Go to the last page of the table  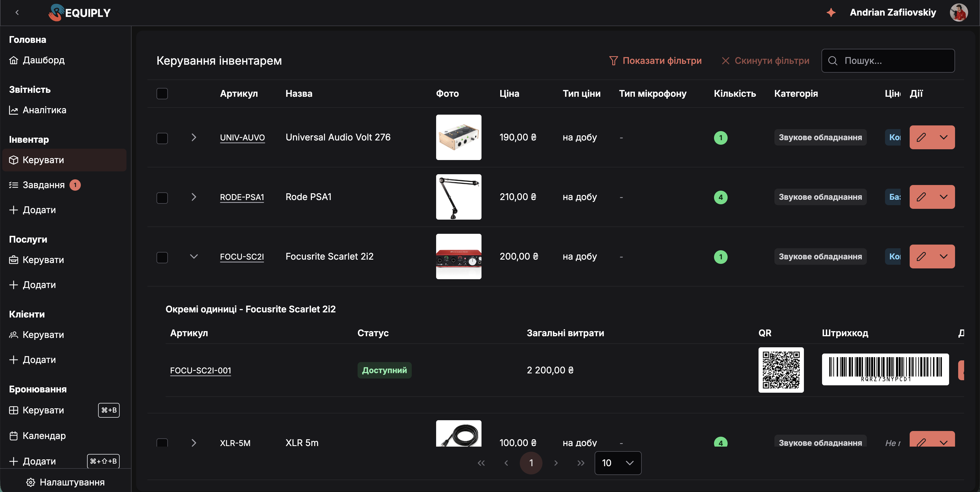[580, 463]
